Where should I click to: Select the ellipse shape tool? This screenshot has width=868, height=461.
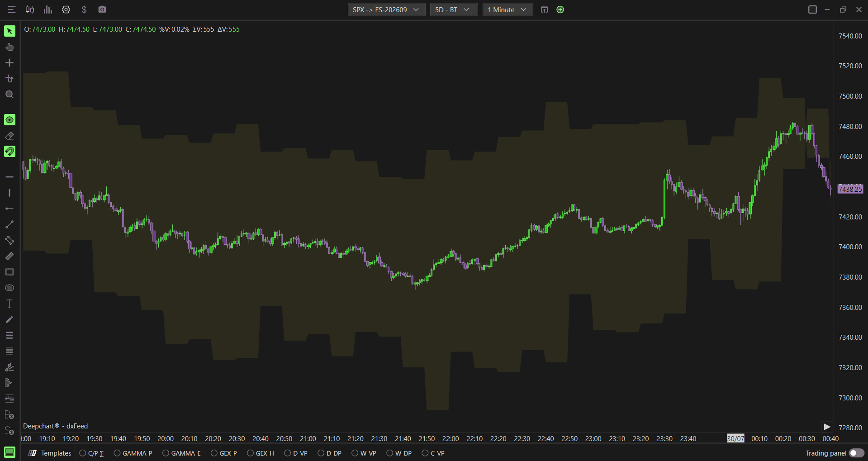pos(9,288)
